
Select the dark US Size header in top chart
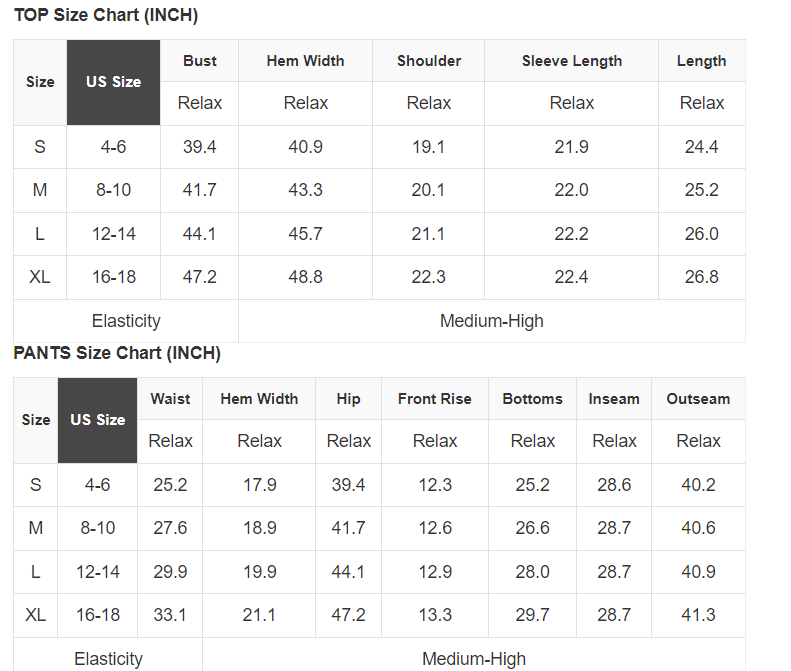(113, 82)
